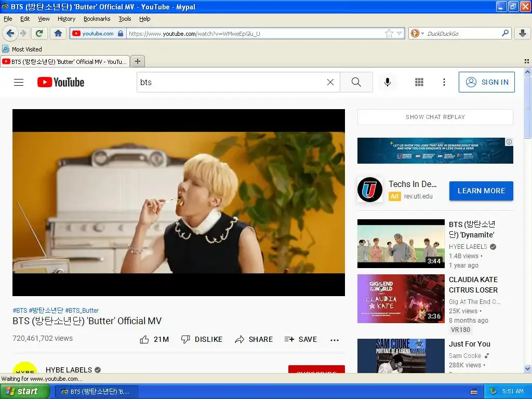Open the Most Visited bookmarks folder

tap(22, 49)
